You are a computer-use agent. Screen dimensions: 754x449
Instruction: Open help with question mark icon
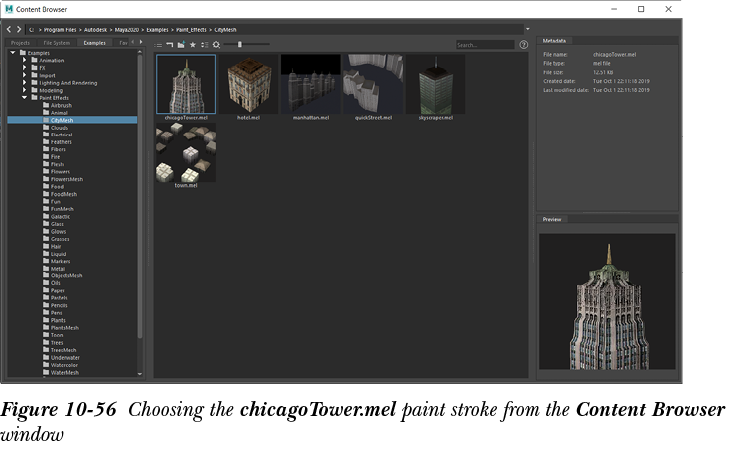(x=523, y=45)
